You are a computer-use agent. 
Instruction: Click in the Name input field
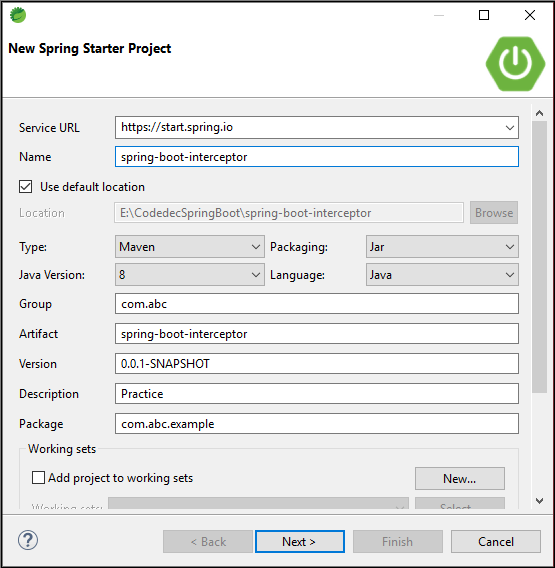tap(317, 157)
